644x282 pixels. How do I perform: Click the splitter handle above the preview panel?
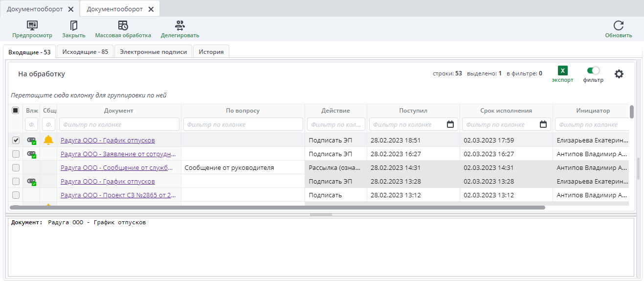[321, 214]
